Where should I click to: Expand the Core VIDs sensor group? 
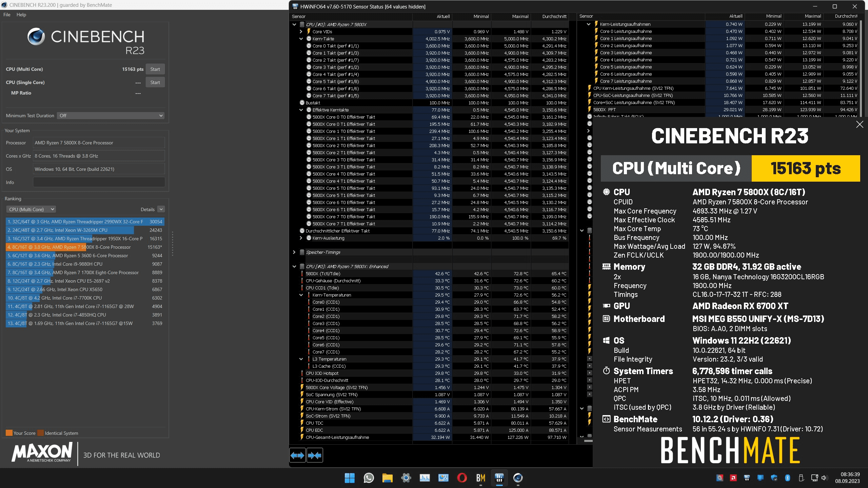pos(301,32)
